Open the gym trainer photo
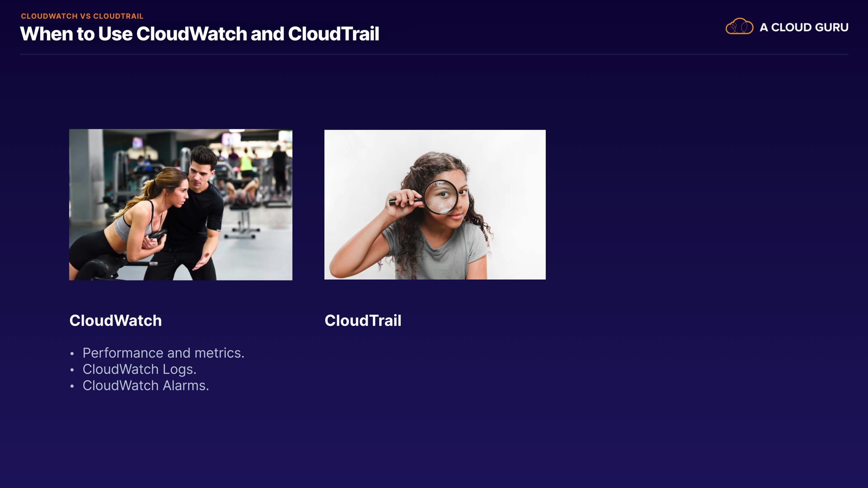The height and width of the screenshot is (488, 868). (x=180, y=205)
